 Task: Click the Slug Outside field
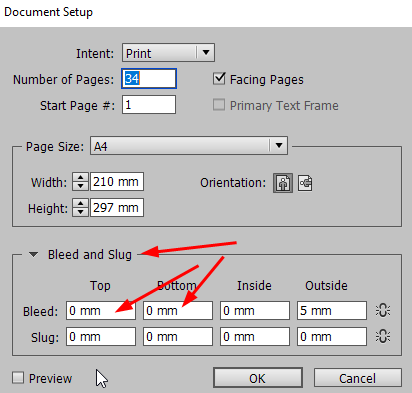[x=332, y=336]
